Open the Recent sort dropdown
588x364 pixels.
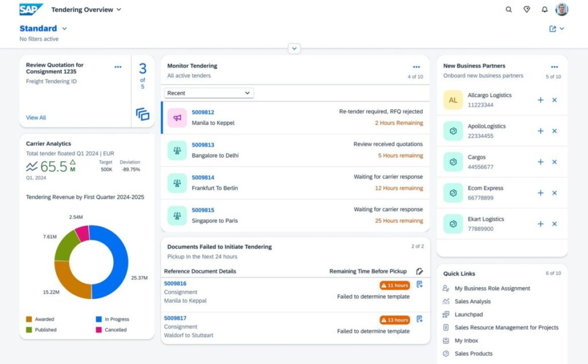(x=209, y=93)
